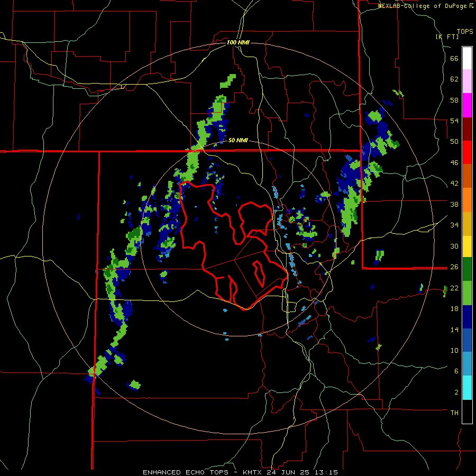Click the navy blue legend swatch

point(467,317)
